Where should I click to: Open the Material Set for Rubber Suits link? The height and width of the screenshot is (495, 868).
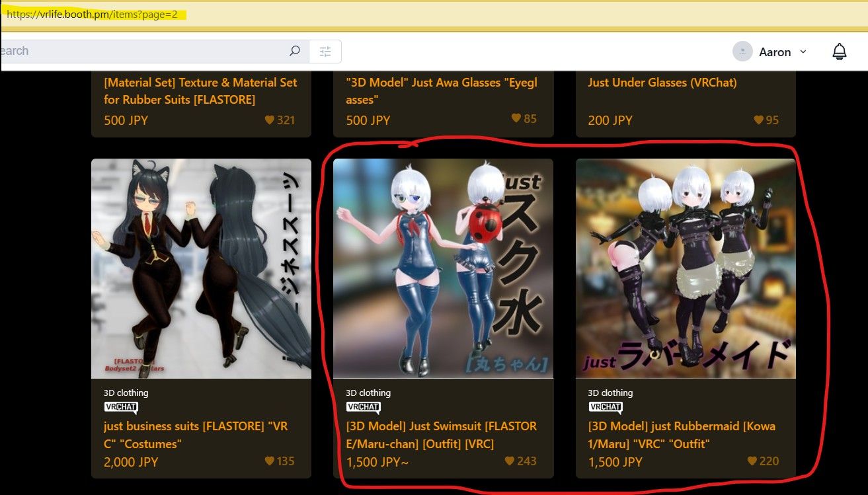(x=200, y=91)
